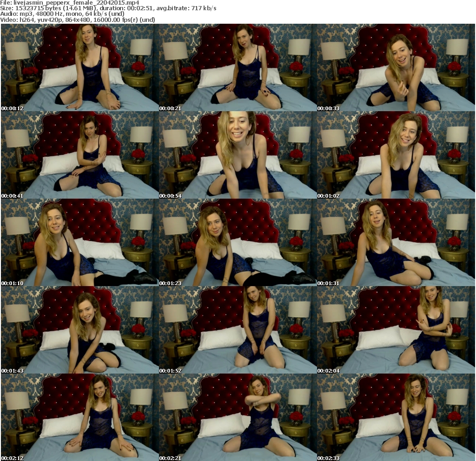Image resolution: width=476 pixels, height=461 pixels.
Task: Open the frame stamped 00:00:41
Action: [x=79, y=155]
